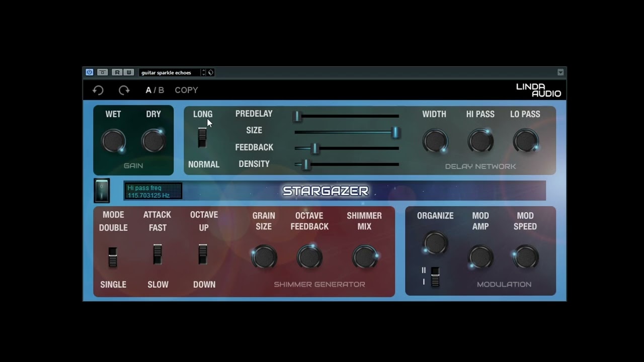Click the redo arrow icon
Viewport: 644px width, 362px height.
pos(124,90)
